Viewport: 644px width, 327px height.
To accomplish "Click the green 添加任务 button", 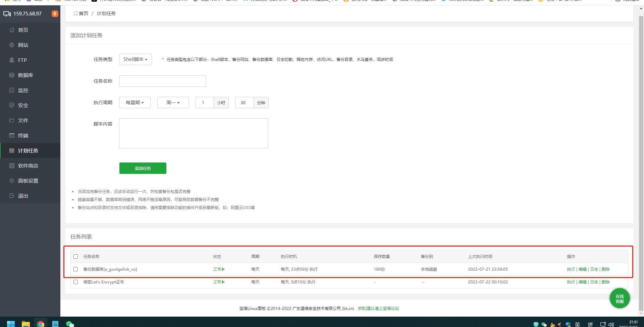I will click(x=143, y=168).
